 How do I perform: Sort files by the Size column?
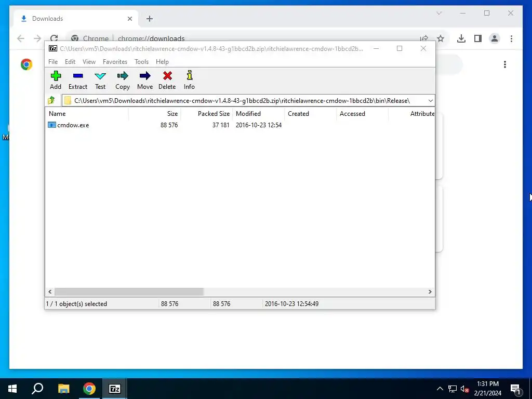[154, 114]
